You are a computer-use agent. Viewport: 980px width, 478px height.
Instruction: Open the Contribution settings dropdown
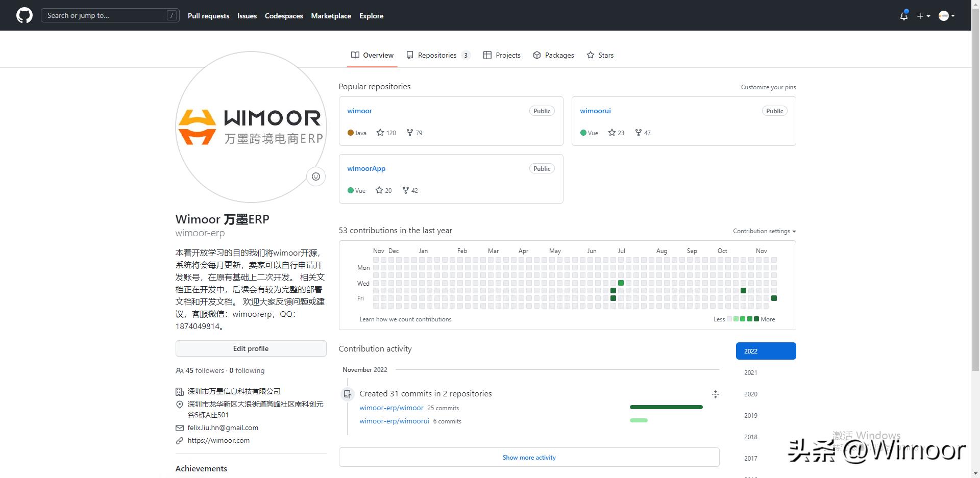764,231
